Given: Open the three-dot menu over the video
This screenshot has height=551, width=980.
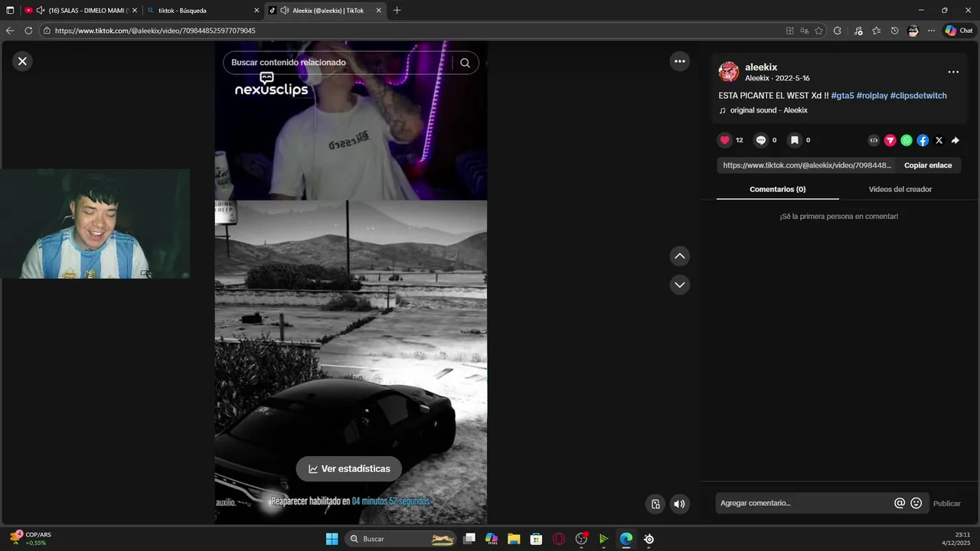Looking at the screenshot, I should click(680, 61).
